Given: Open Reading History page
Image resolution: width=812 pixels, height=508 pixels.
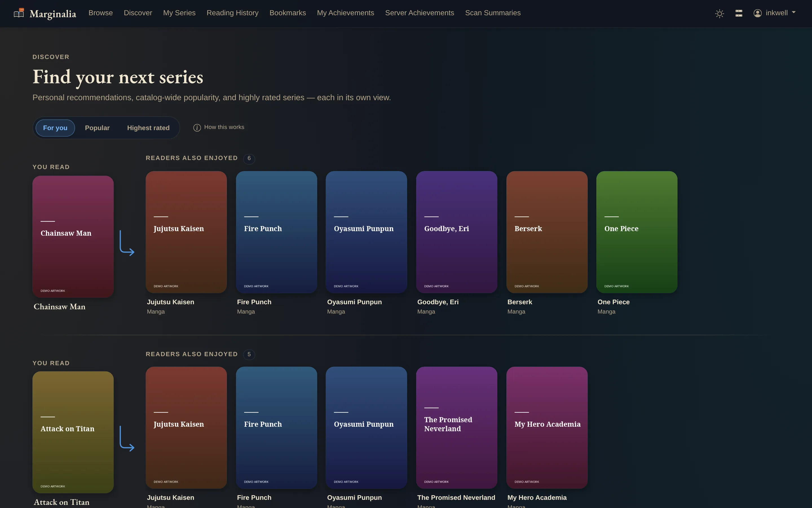Looking at the screenshot, I should coord(233,13).
